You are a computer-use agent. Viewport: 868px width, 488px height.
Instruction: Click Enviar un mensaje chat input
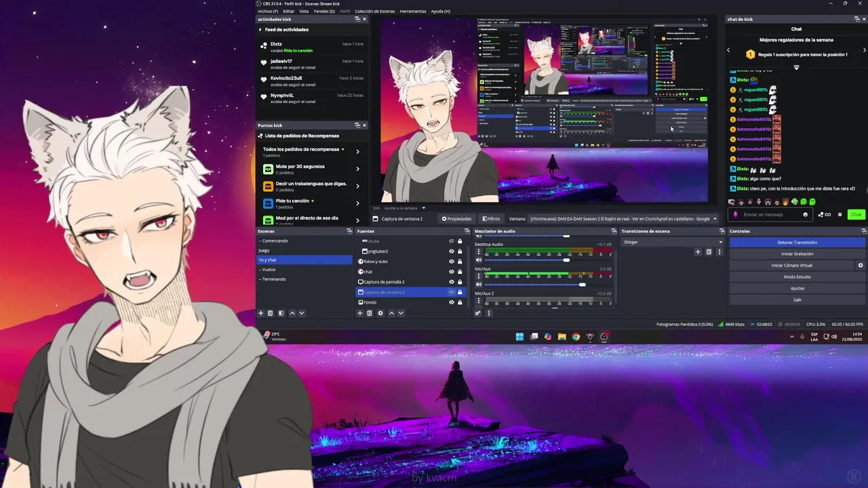pyautogui.click(x=771, y=215)
